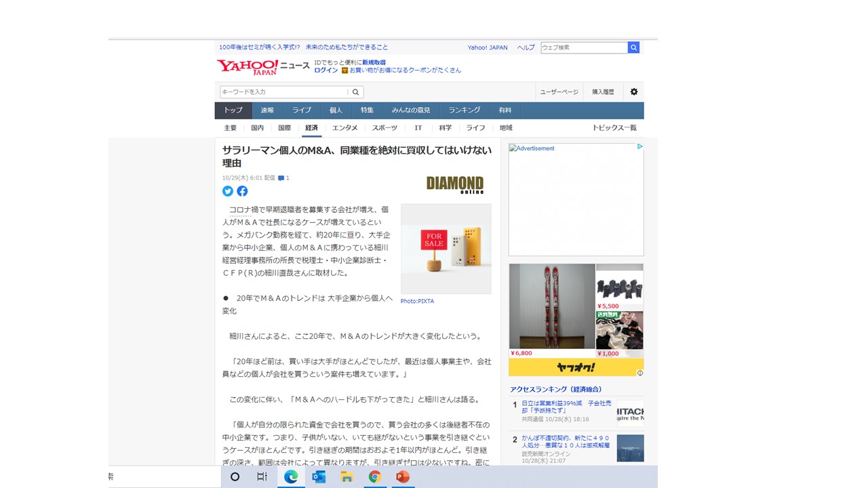Open Windows Start circle icon in taskbar
The width and height of the screenshot is (868, 488).
tap(235, 476)
